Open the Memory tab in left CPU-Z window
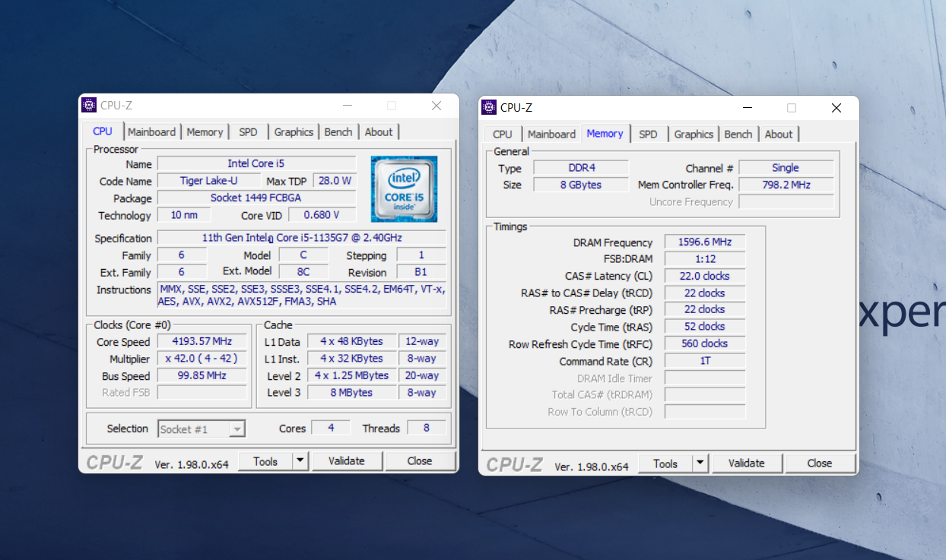 point(205,132)
